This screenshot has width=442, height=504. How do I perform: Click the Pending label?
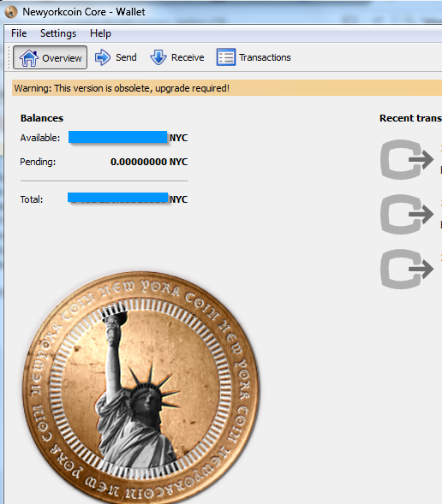pyautogui.click(x=38, y=162)
